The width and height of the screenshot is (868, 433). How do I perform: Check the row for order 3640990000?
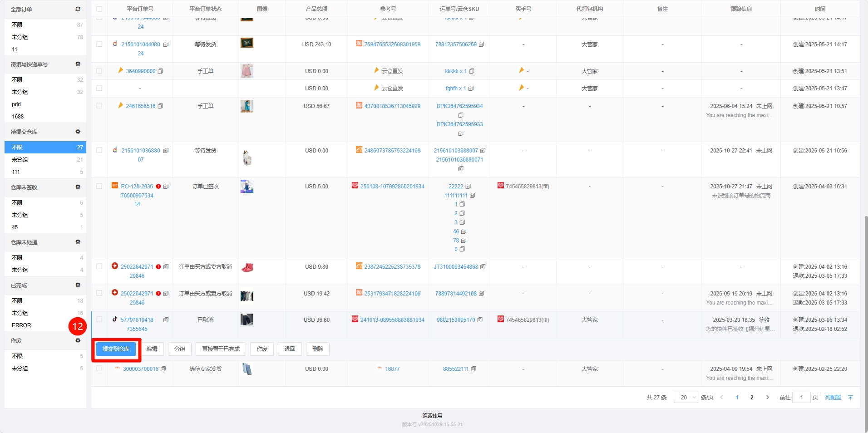(x=99, y=71)
